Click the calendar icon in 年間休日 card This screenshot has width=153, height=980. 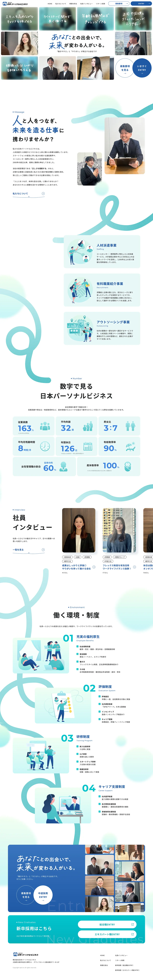pyautogui.click(x=88, y=446)
